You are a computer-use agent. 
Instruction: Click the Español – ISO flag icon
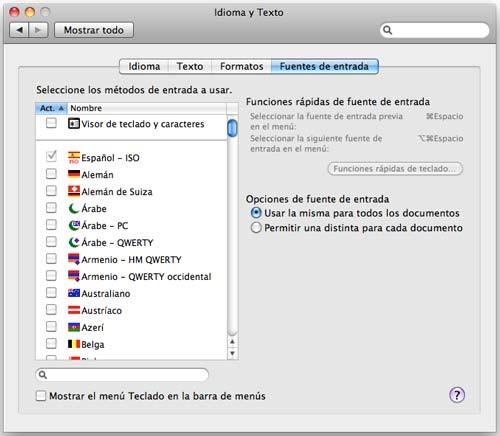74,157
